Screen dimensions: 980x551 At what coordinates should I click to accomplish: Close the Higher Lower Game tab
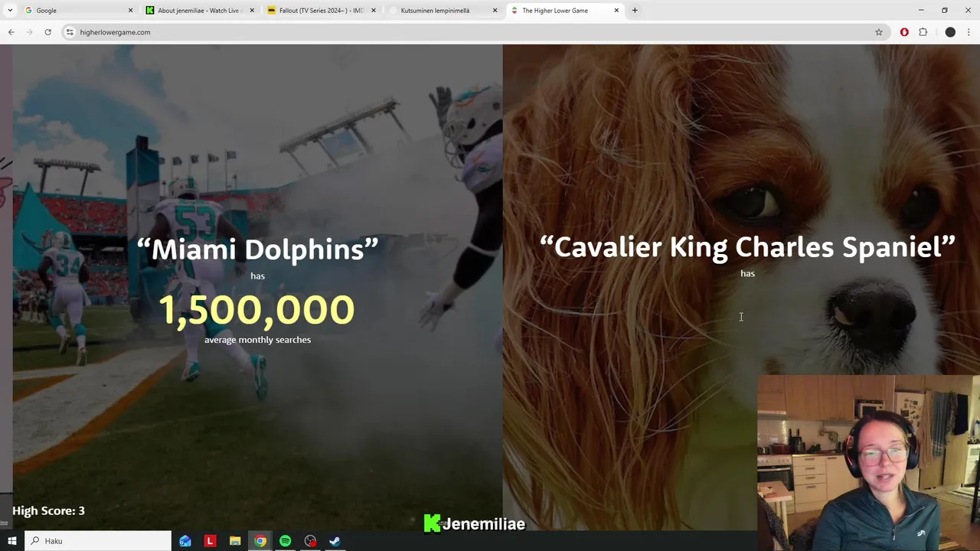(x=616, y=11)
